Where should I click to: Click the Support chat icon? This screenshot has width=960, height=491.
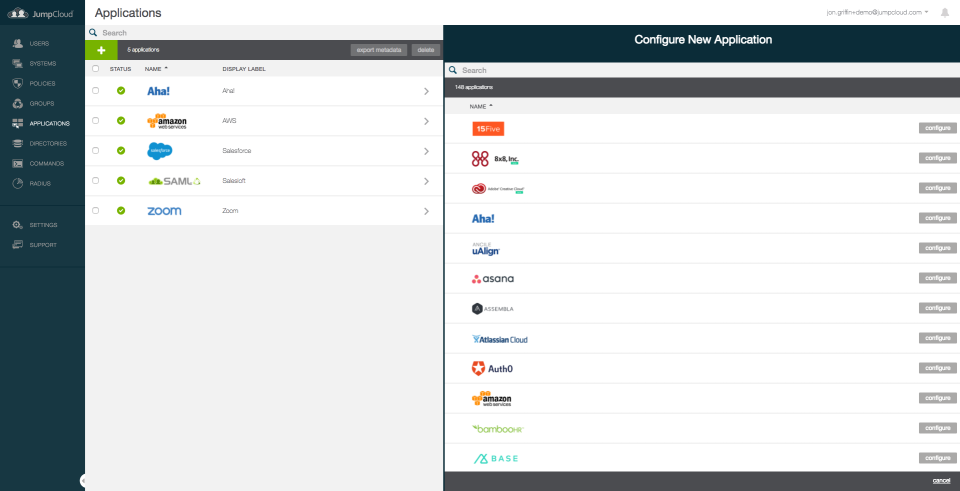point(18,245)
